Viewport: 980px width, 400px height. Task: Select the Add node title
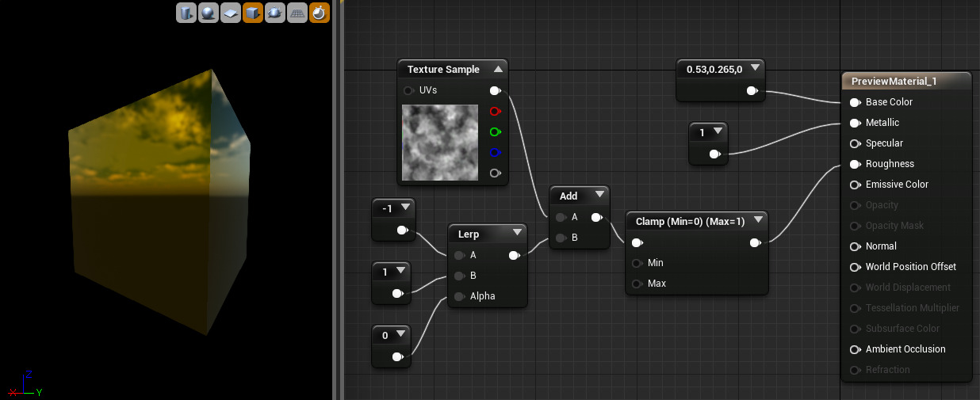[x=568, y=196]
